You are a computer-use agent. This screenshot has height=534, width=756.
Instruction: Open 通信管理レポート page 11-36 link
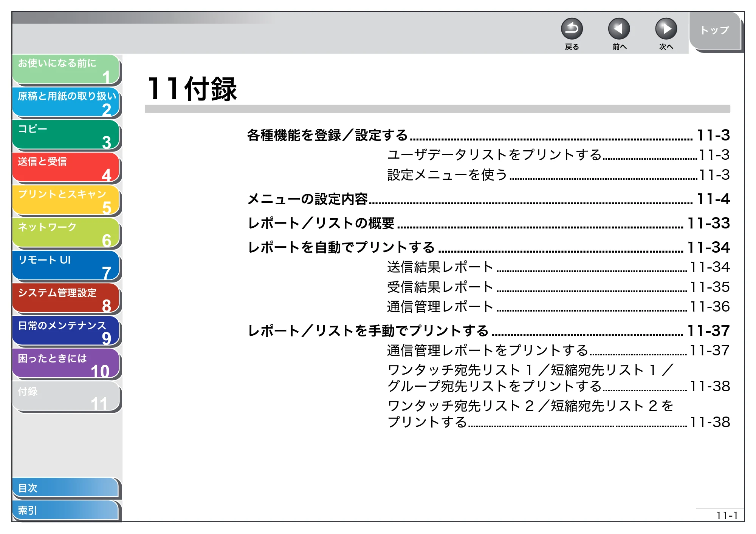tap(558, 307)
